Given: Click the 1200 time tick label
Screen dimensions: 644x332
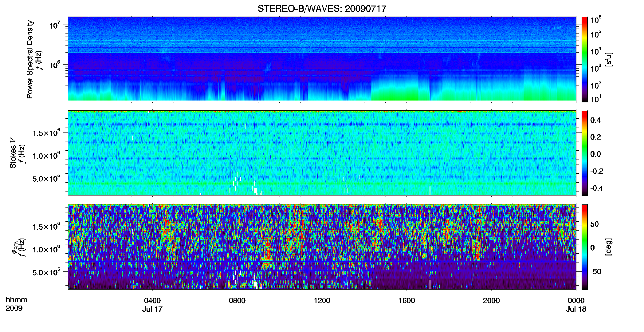Looking at the screenshot, I should point(322,301).
